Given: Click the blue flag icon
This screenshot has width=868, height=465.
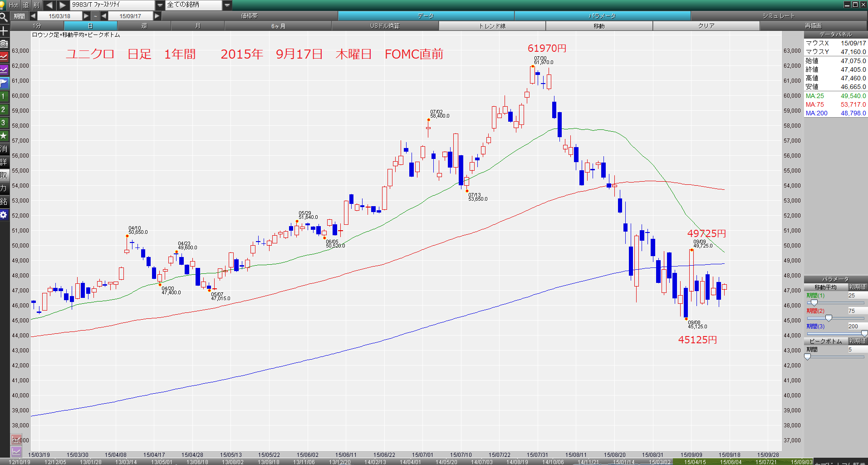Looking at the screenshot, I should pos(4,83).
